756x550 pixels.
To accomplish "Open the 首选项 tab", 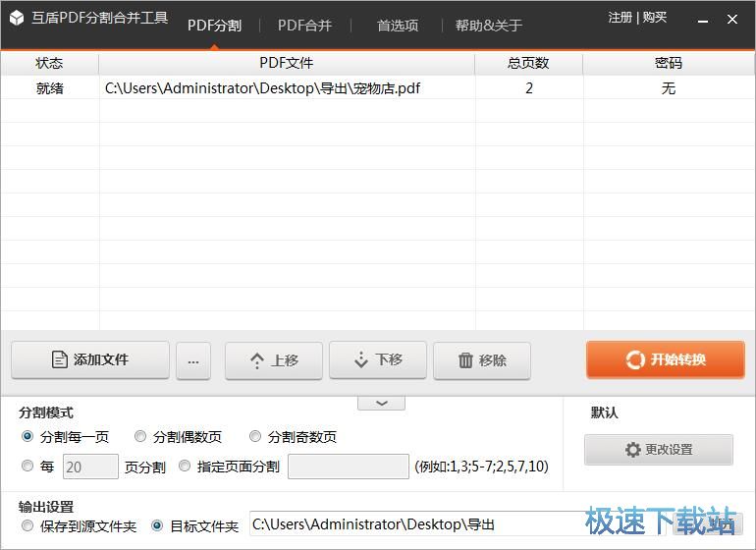I will [398, 26].
